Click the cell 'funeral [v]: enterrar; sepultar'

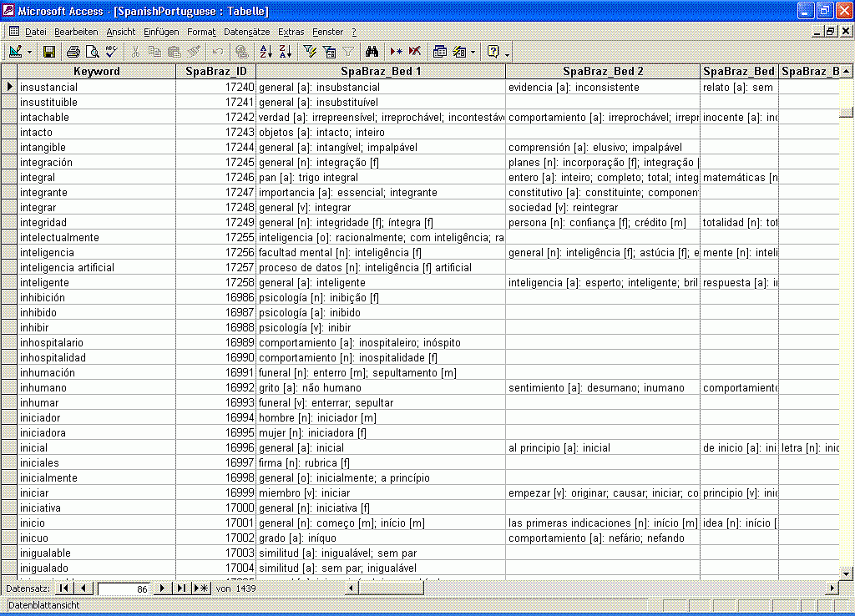(x=381, y=403)
